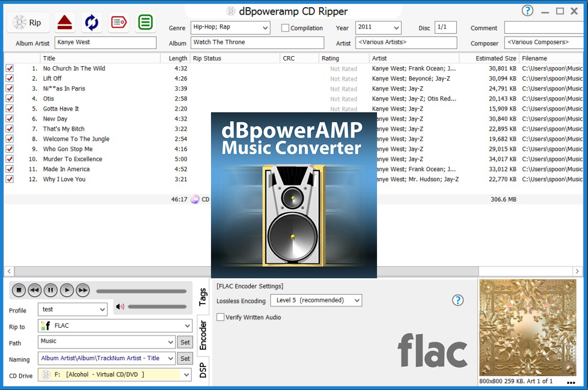
Task: Click the Rip Status column header
Action: [x=235, y=58]
